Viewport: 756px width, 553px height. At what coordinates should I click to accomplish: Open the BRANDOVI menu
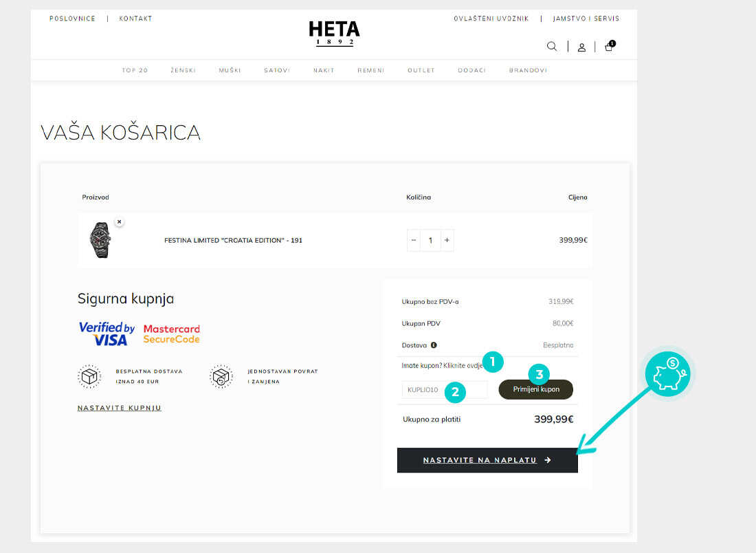(x=528, y=70)
